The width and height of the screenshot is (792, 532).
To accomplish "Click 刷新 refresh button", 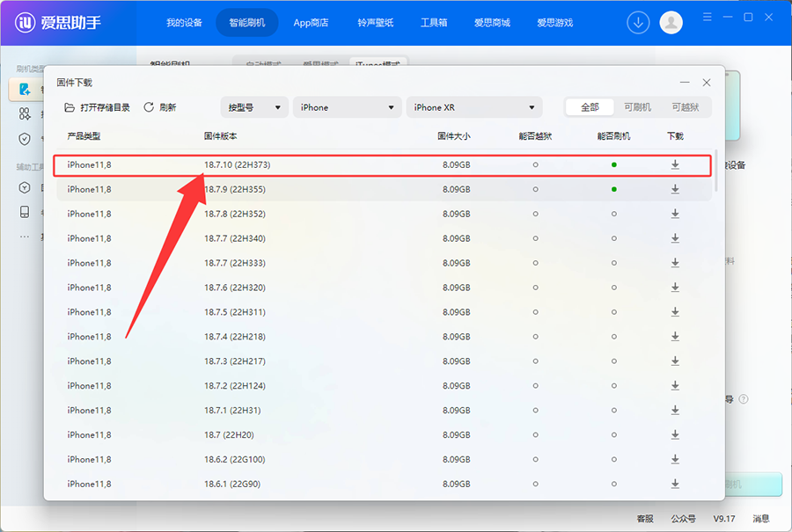I will 160,107.
